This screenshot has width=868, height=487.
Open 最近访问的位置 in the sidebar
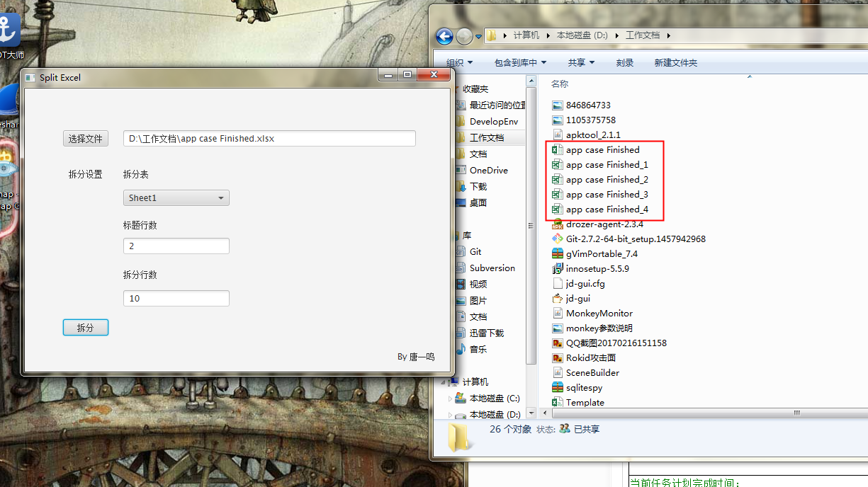pyautogui.click(x=490, y=105)
